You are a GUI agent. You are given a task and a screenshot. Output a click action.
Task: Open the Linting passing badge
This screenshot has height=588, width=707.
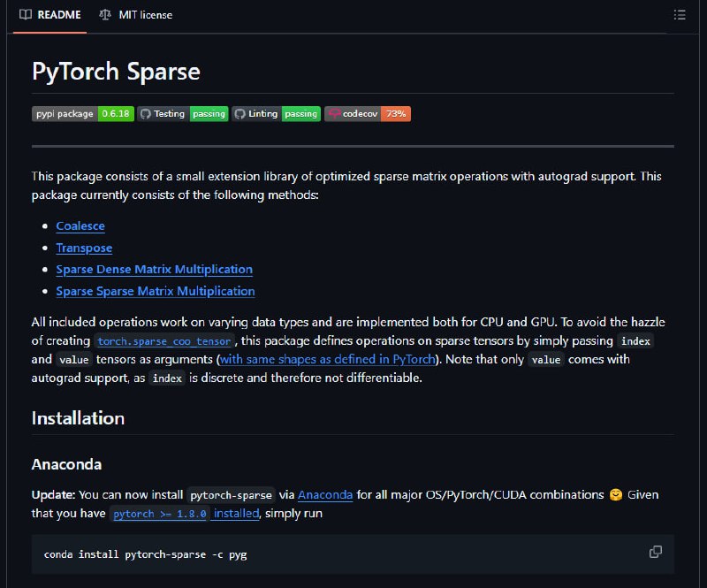coord(277,114)
